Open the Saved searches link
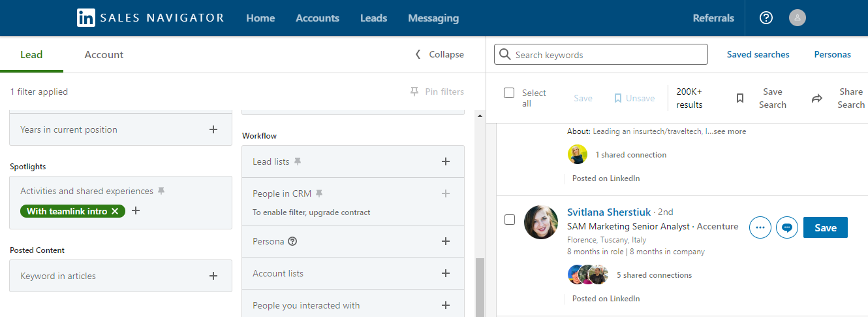Image resolution: width=868 pixels, height=317 pixels. coord(758,55)
